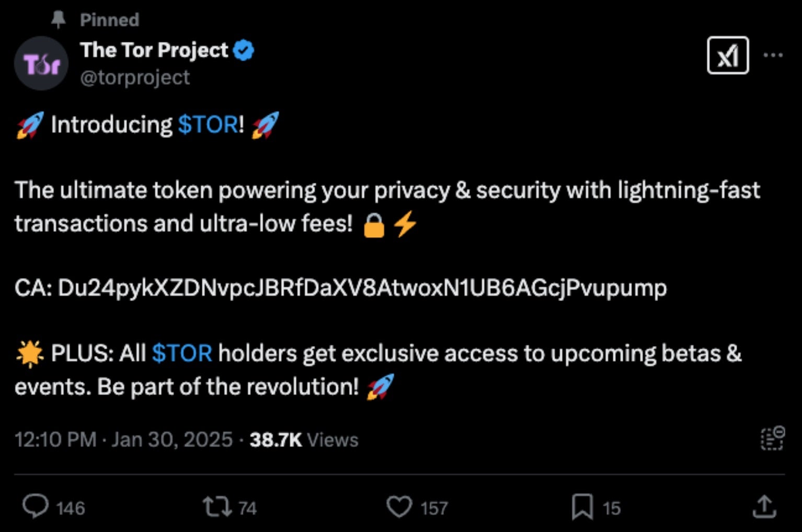The height and width of the screenshot is (532, 802).
Task: View the 38.7K Views count
Action: coord(304,440)
